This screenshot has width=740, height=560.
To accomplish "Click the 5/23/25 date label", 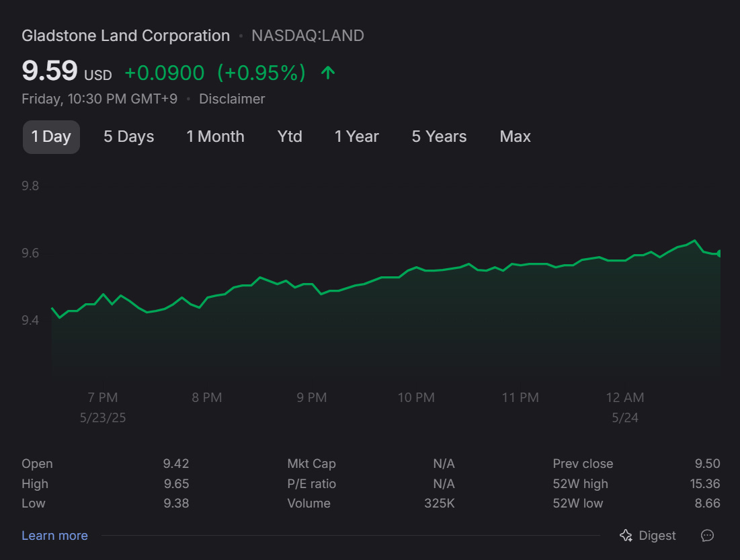I will point(103,418).
